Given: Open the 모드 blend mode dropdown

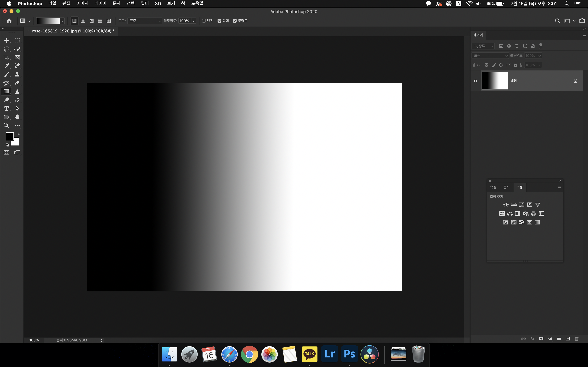Looking at the screenshot, I should click(145, 21).
